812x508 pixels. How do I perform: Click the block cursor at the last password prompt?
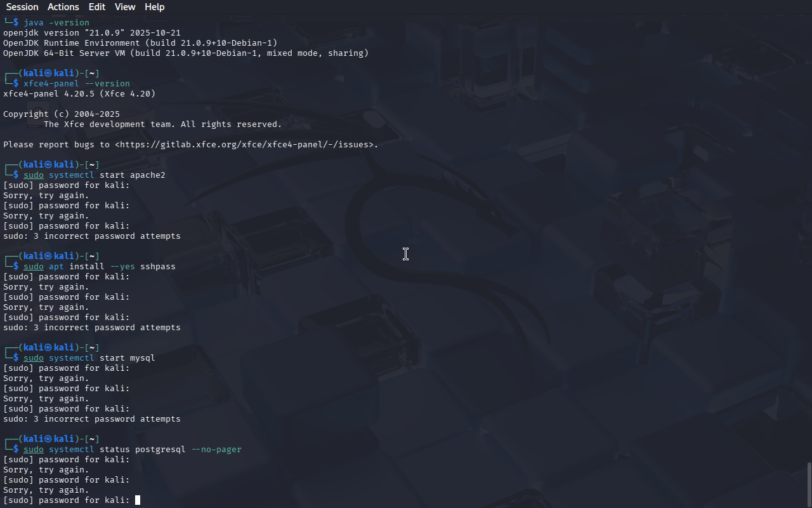click(x=138, y=500)
